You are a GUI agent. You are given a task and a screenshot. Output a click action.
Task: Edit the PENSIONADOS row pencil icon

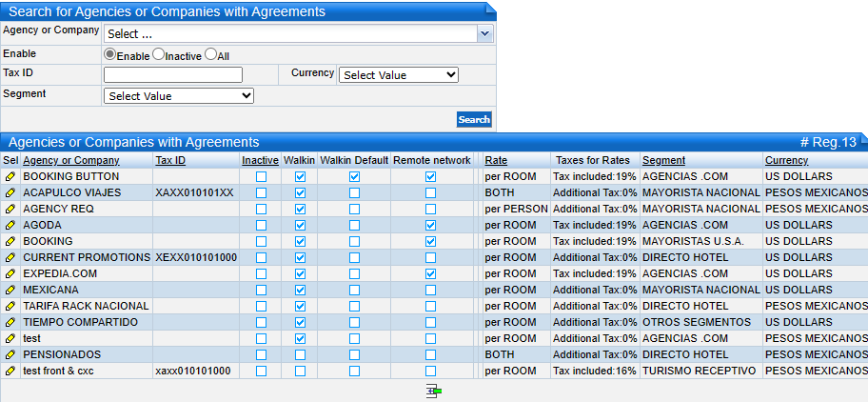point(10,354)
